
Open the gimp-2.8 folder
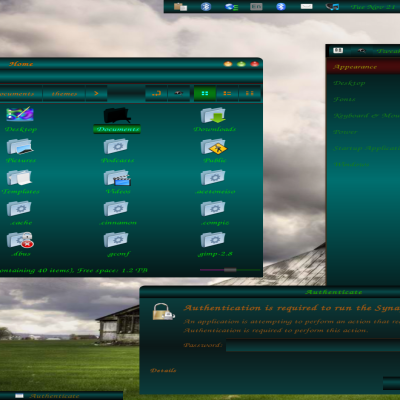click(213, 240)
